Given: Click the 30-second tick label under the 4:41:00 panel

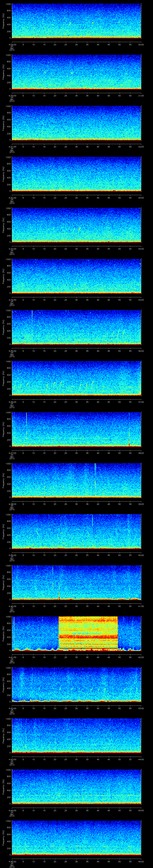Looking at the screenshot, I should pyautogui.click(x=76, y=657).
